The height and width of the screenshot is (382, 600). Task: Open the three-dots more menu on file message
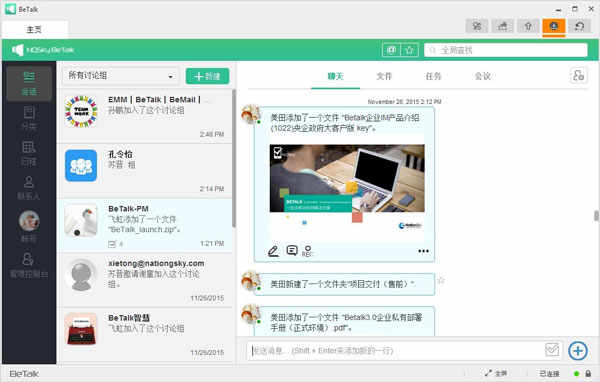coord(423,251)
